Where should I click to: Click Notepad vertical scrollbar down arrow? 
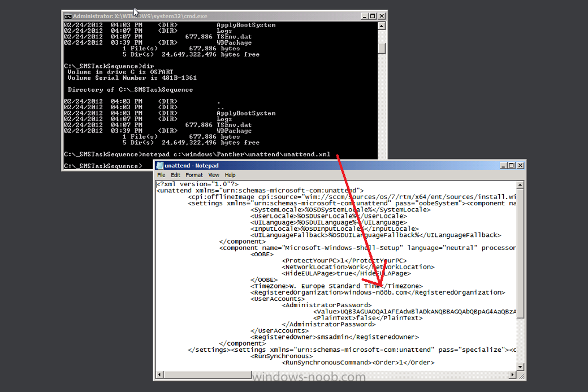520,367
